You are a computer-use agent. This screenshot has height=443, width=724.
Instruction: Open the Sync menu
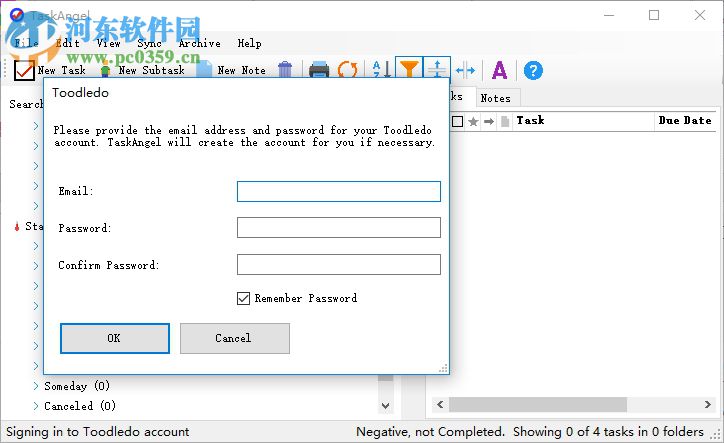coord(149,43)
